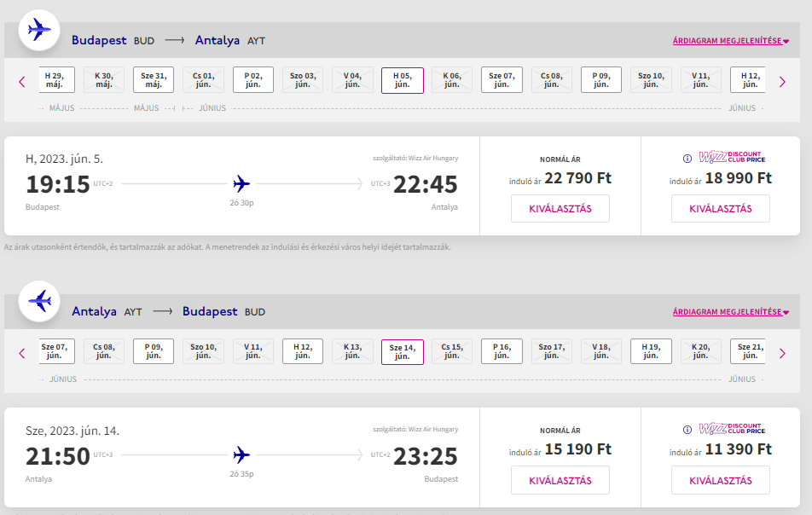Click the outbound flight airplane circle icon
812x515 pixels.
(39, 30)
